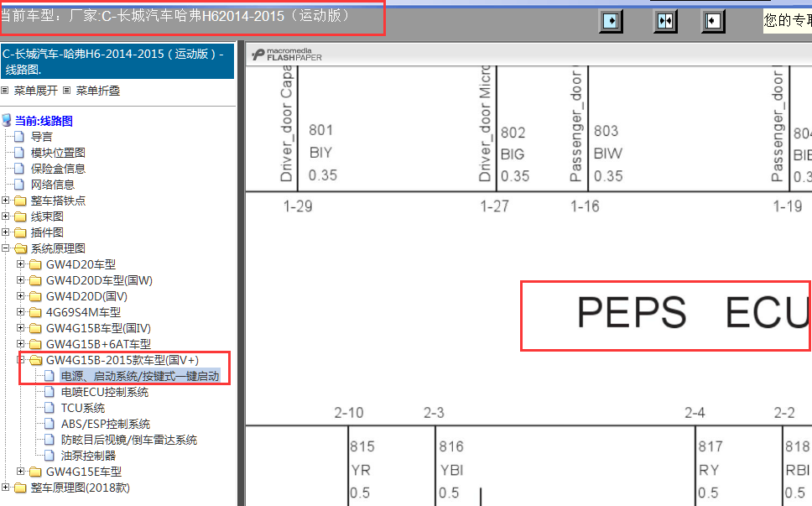Click the 模块位置图 page icon
Image resolution: width=812 pixels, height=506 pixels.
point(19,153)
